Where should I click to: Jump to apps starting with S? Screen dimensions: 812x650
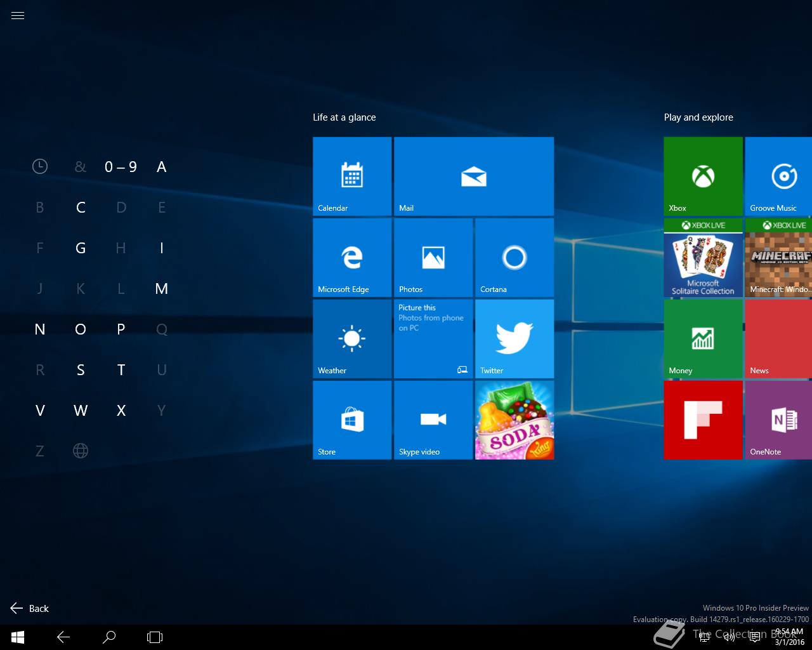pos(81,370)
